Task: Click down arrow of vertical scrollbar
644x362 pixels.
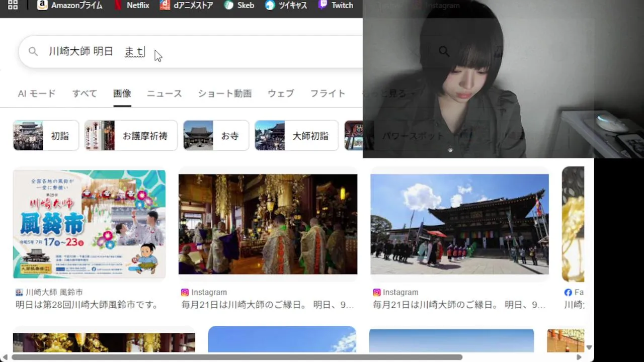Action: 589,347
